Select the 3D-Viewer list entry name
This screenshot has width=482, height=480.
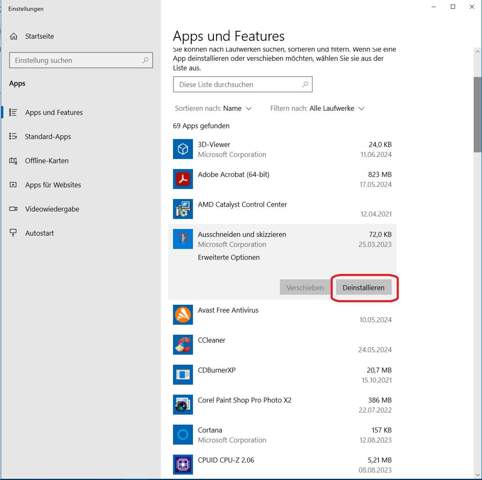click(214, 144)
